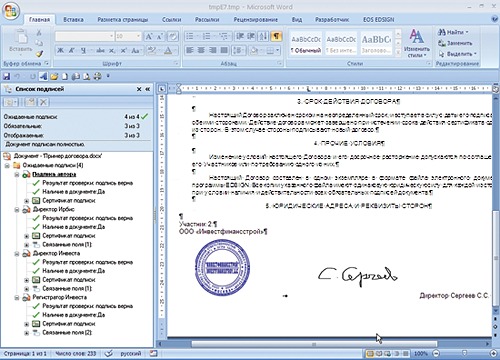Apply bold formatting (Ж)

(x=60, y=51)
